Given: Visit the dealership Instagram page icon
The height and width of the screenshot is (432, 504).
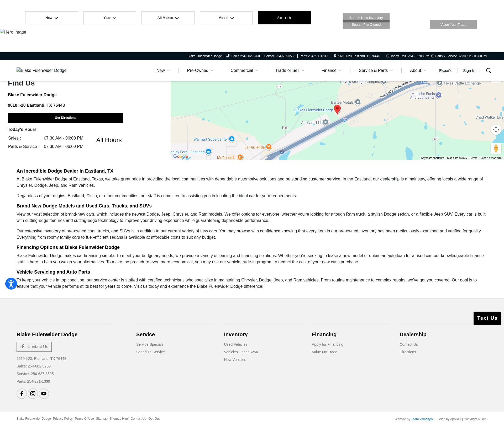Looking at the screenshot, I should pos(33,394).
